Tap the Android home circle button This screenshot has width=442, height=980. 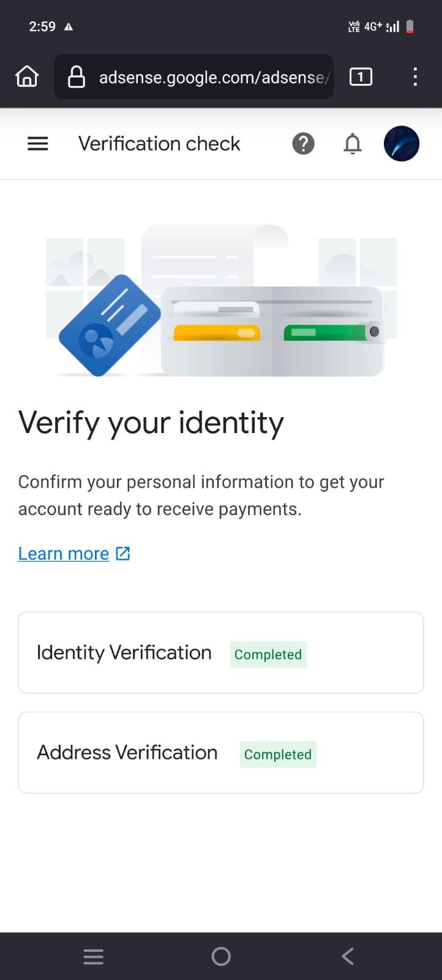[x=221, y=957]
